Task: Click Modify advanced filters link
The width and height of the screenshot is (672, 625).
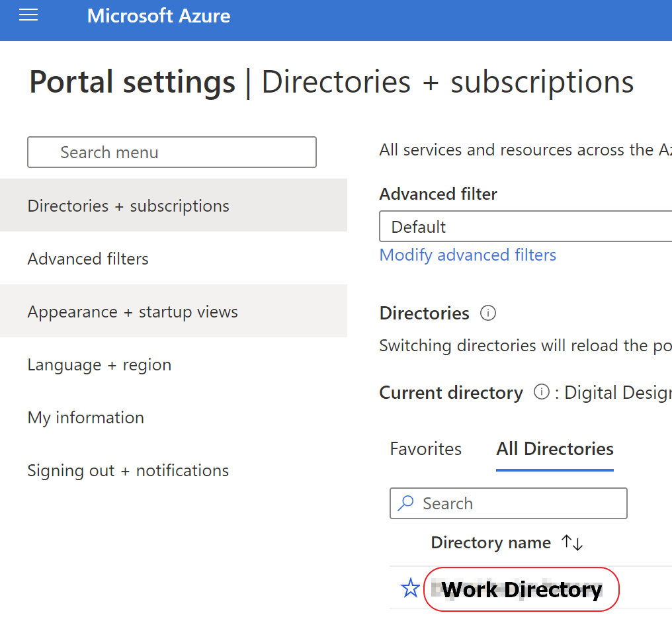Action: point(468,255)
